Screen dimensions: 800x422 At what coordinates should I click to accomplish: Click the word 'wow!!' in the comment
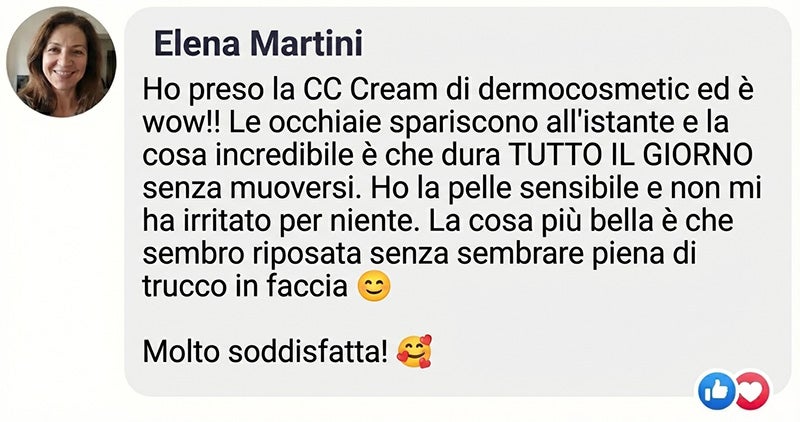(x=183, y=123)
